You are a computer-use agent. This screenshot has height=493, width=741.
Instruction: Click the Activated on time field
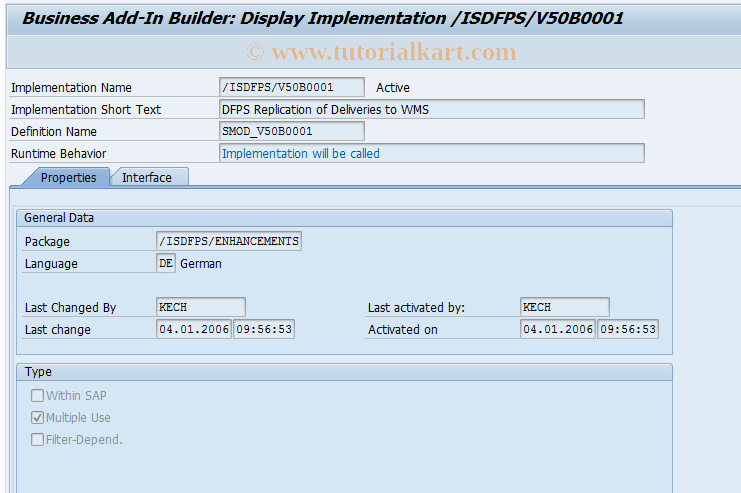(x=628, y=329)
